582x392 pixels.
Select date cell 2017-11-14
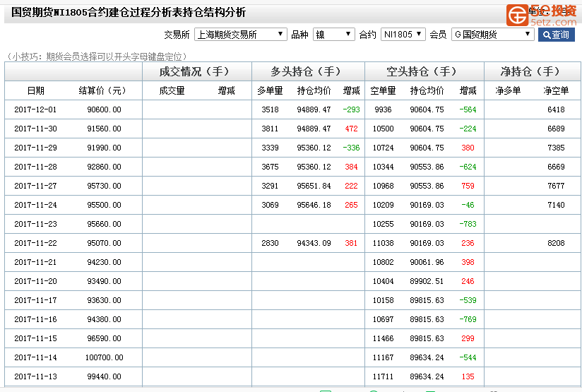click(x=35, y=357)
